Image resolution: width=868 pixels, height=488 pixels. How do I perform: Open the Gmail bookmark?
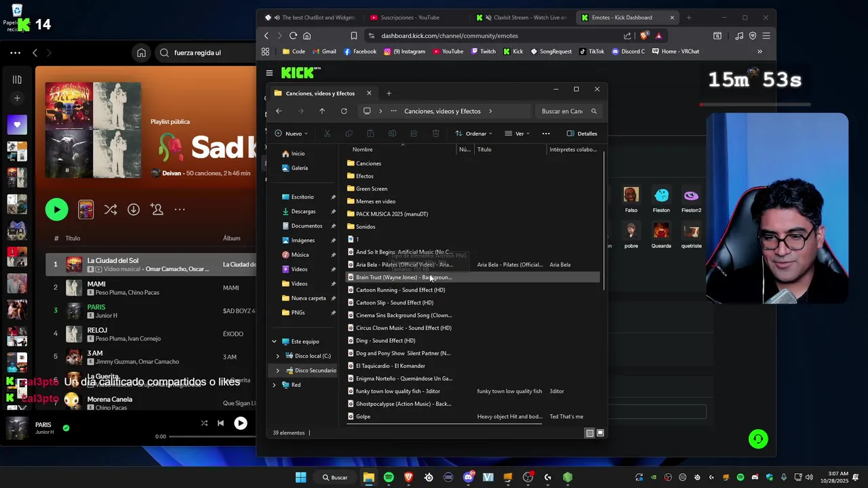click(323, 52)
